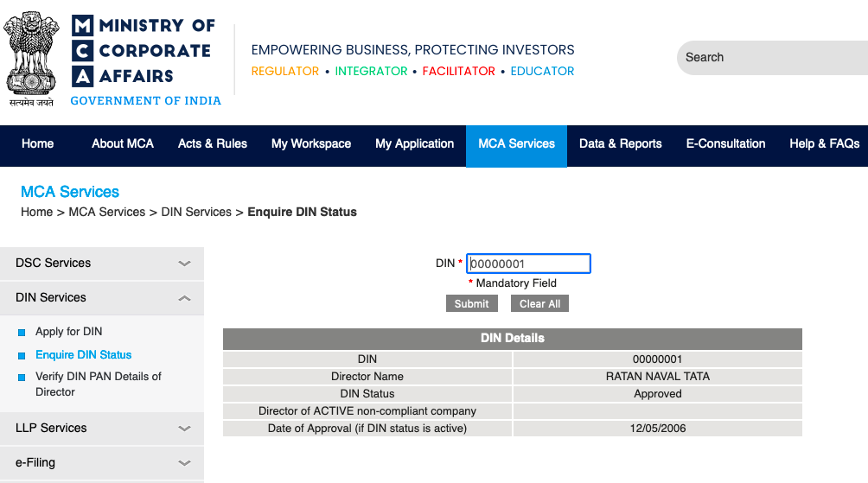The width and height of the screenshot is (868, 483).
Task: Open the Home menu item
Action: point(37,144)
